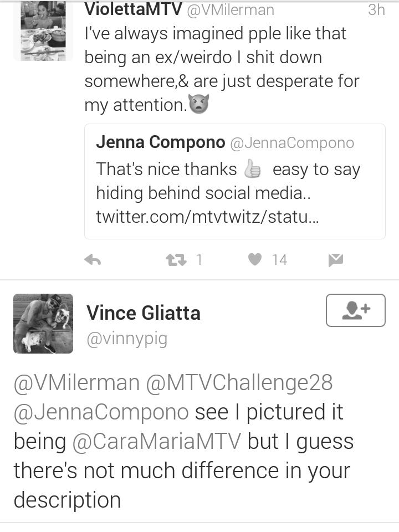Tap the like count number 14
Image resolution: width=399 pixels, height=532 pixels.
(279, 260)
